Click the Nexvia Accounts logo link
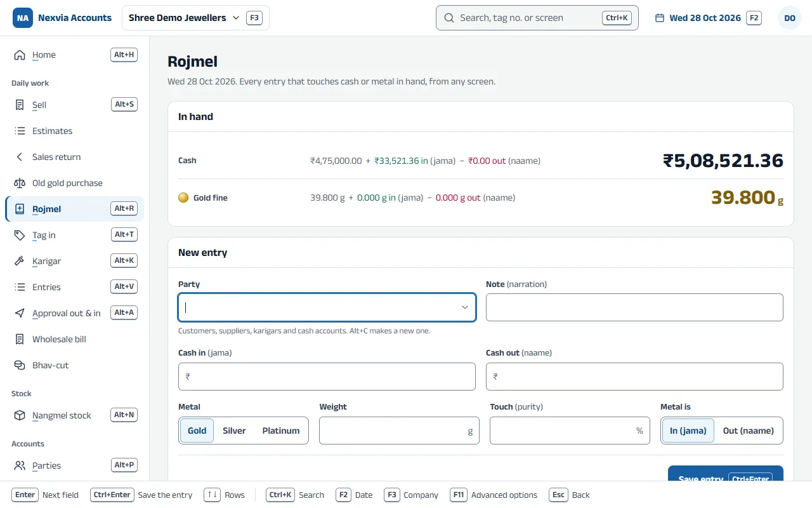The height and width of the screenshot is (508, 812). [x=62, y=18]
